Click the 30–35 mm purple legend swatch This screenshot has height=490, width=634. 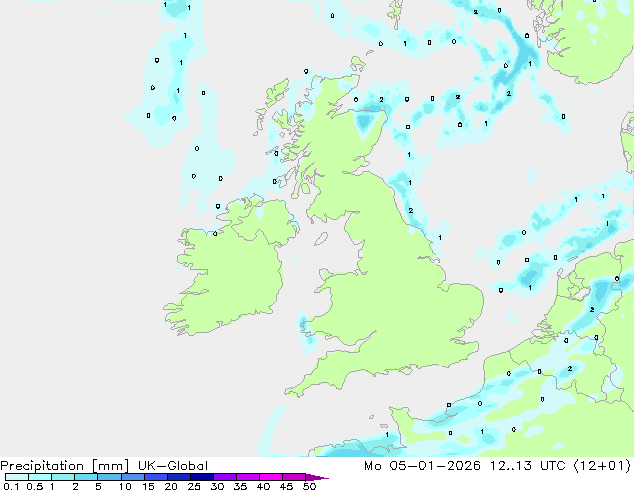(224, 477)
